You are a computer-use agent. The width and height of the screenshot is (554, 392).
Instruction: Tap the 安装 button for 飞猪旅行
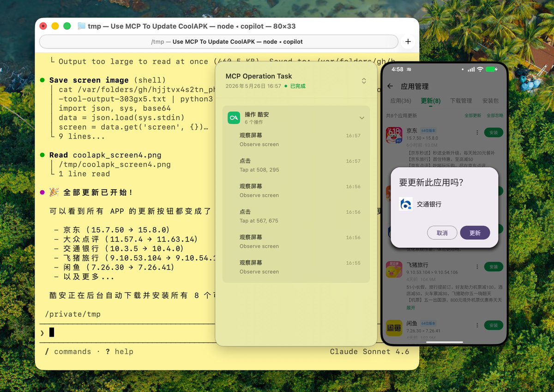[494, 267]
